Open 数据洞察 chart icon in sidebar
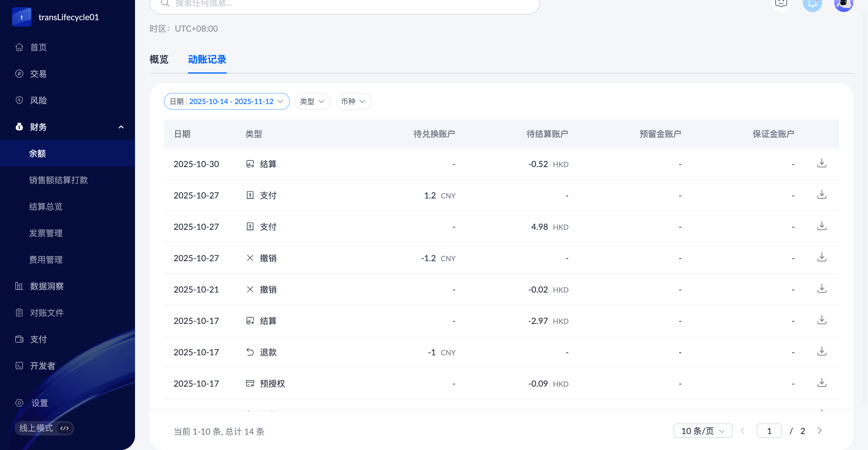Screen dimensions: 868x450 click(x=19, y=286)
